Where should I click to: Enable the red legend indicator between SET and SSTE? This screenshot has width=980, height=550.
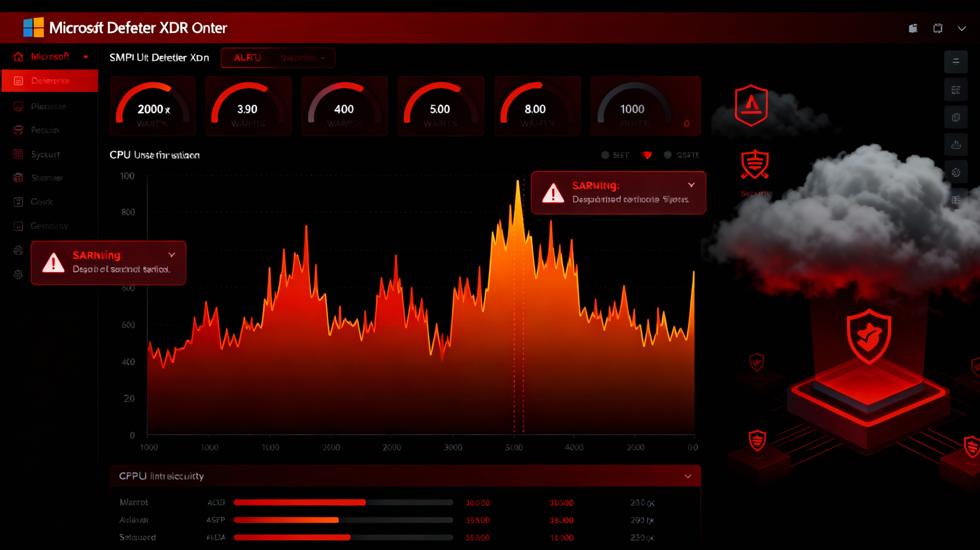[x=646, y=155]
